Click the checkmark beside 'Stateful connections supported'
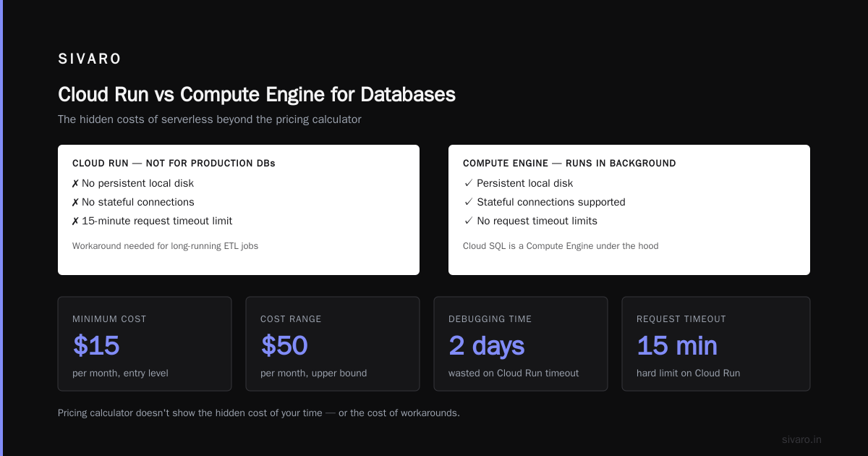868x456 pixels. (469, 203)
